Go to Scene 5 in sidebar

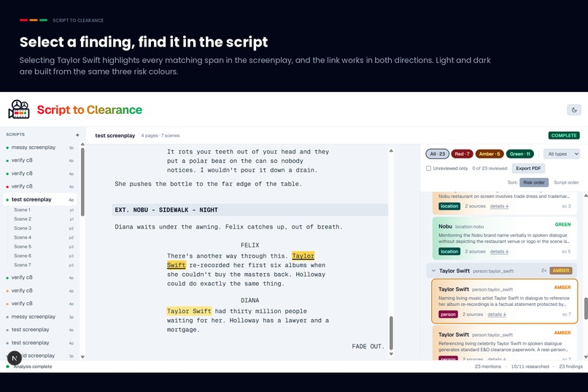click(x=23, y=247)
